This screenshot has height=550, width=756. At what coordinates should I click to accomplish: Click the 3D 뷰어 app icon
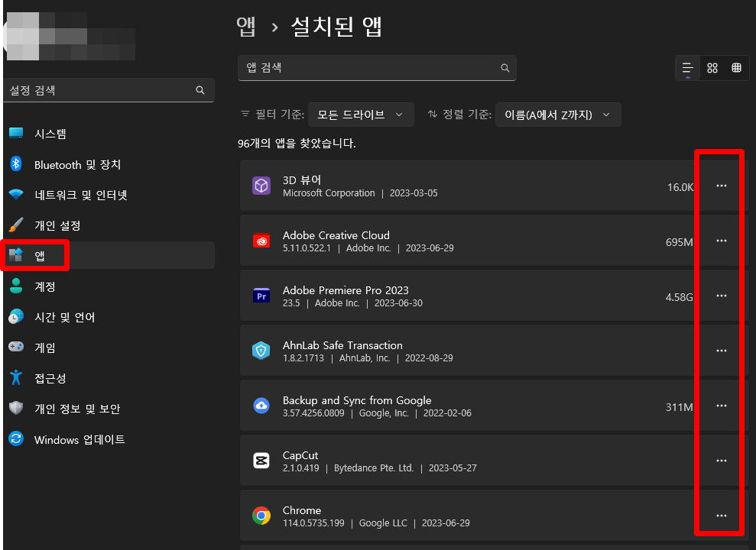click(261, 186)
